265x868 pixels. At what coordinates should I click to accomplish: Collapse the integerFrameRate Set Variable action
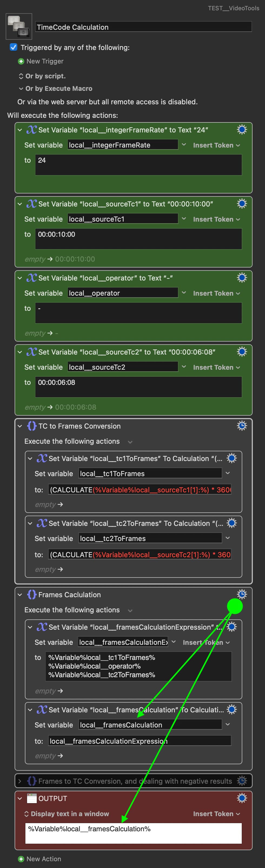[20, 130]
